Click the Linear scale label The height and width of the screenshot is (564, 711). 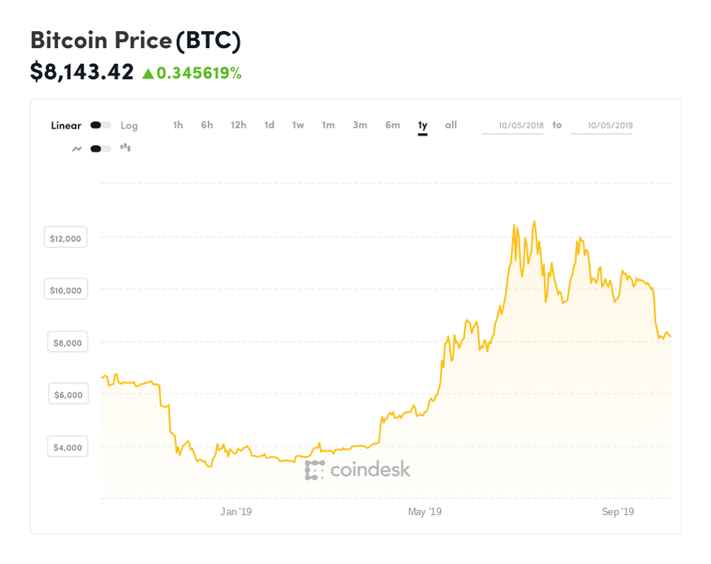66,126
